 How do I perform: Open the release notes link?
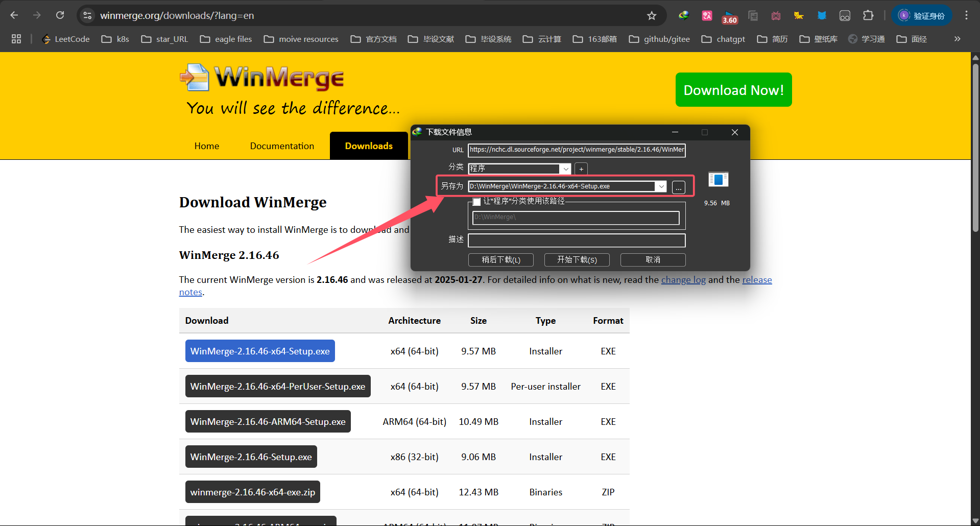coord(757,280)
